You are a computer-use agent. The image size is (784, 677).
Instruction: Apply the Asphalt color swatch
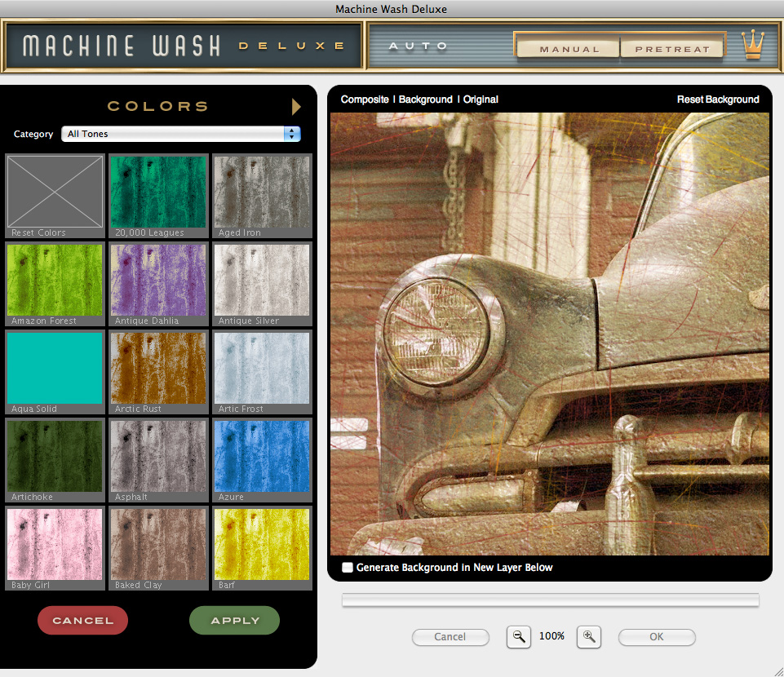click(158, 459)
